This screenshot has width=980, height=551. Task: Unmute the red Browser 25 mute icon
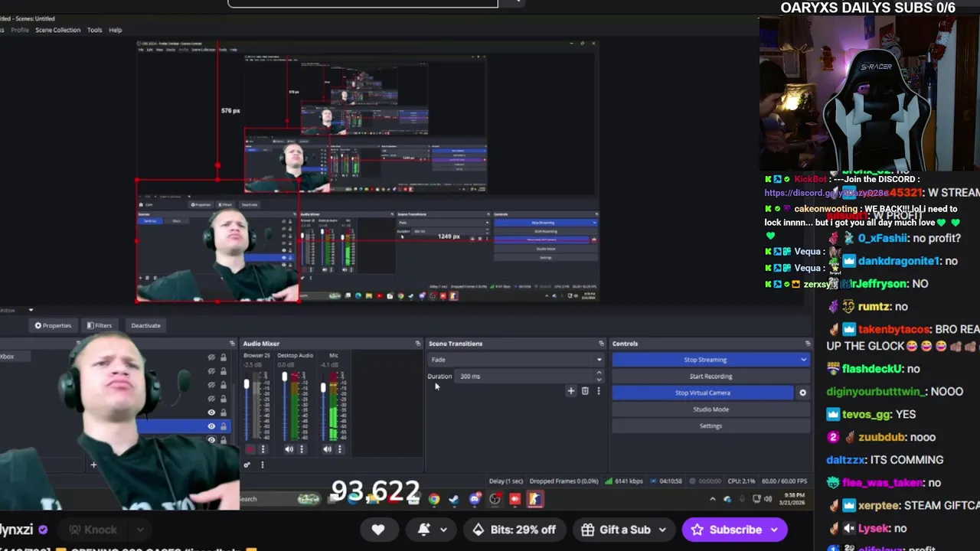pos(250,449)
